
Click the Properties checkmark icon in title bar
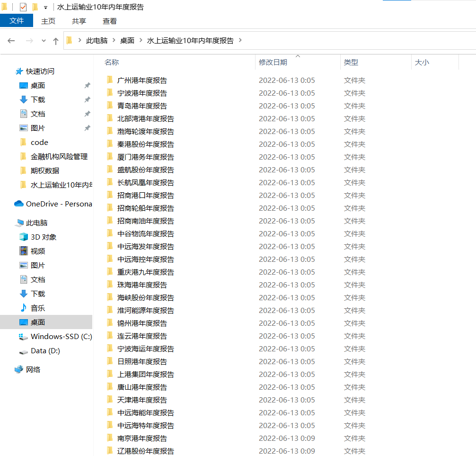coord(23,7)
